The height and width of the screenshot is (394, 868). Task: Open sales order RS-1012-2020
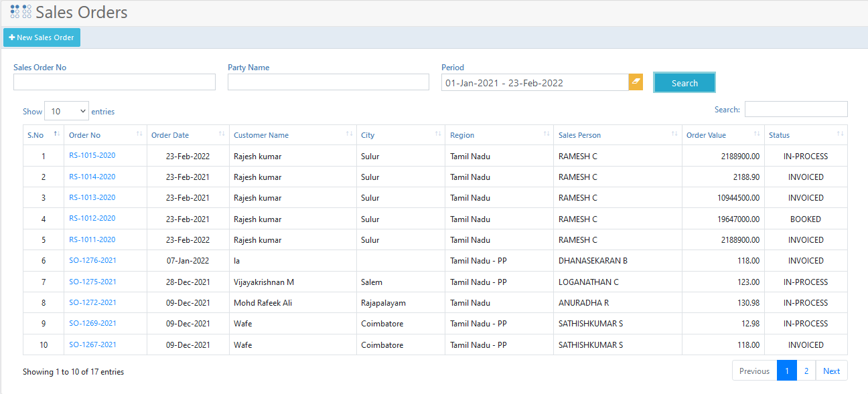point(92,218)
